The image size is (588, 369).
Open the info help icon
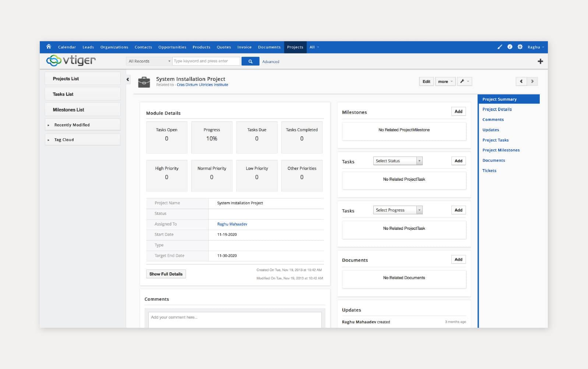(510, 47)
